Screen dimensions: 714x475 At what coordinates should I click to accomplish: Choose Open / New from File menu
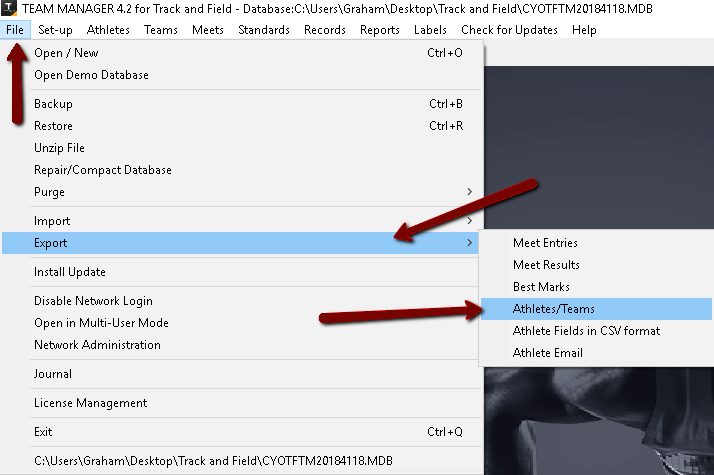(x=241, y=53)
